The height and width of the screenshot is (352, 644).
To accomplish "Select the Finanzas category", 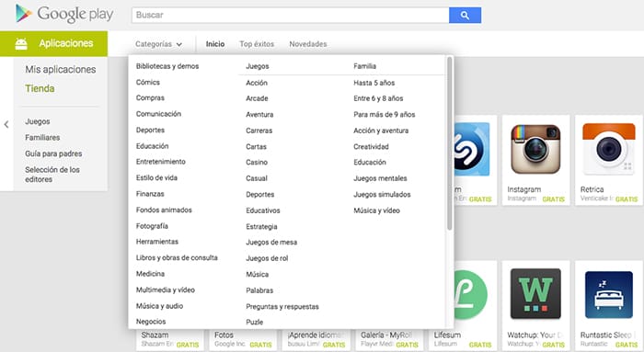I will point(150,194).
